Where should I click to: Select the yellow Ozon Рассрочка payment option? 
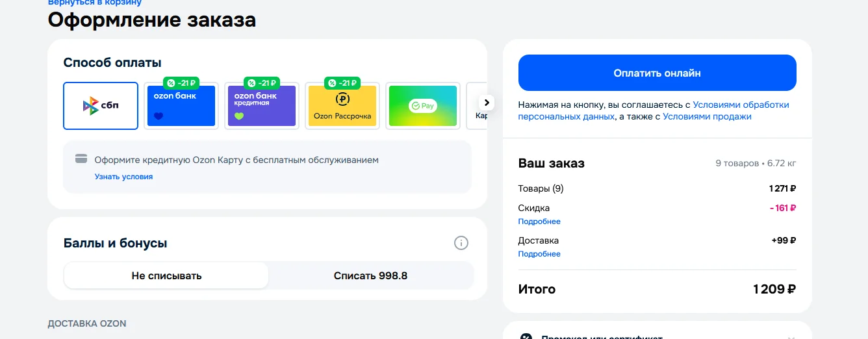(342, 106)
